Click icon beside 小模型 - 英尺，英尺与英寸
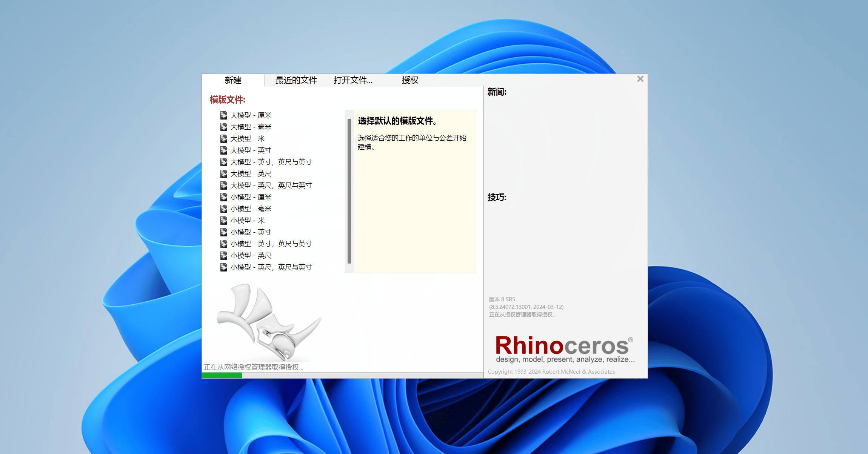Screen dimensions: 868x454 click(224, 267)
